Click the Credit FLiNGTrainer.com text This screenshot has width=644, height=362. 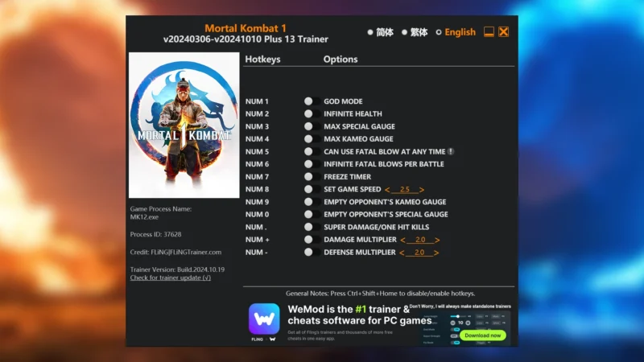(x=175, y=252)
